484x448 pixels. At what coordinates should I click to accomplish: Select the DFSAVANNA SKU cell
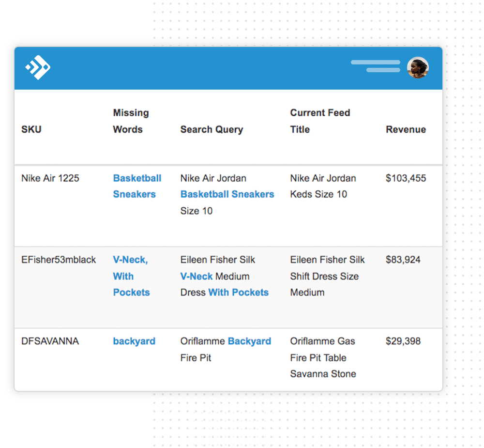point(50,341)
